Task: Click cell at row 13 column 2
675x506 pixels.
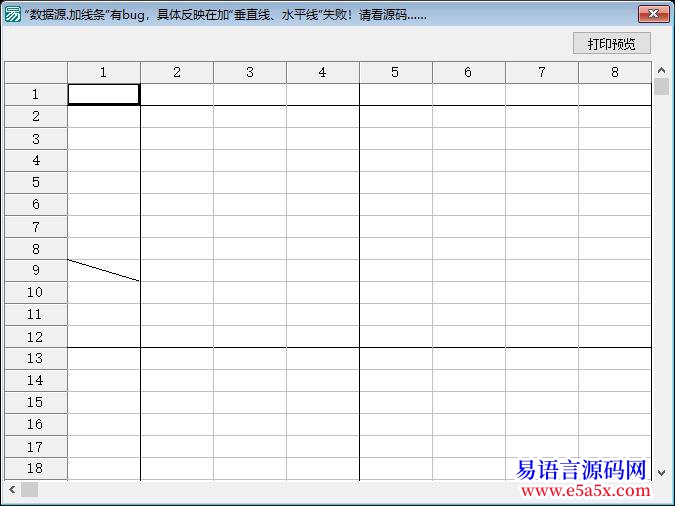Action: (x=177, y=358)
